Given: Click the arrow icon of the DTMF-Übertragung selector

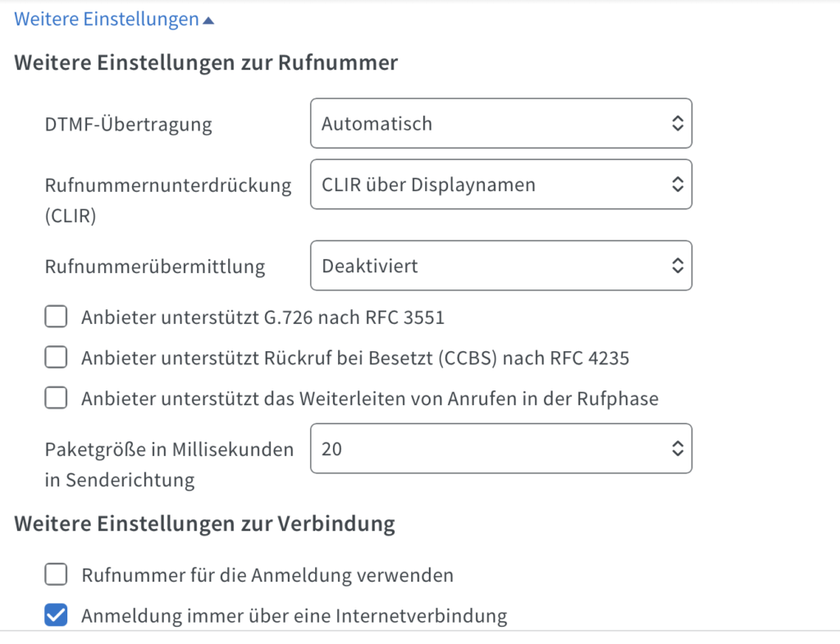Looking at the screenshot, I should point(677,124).
